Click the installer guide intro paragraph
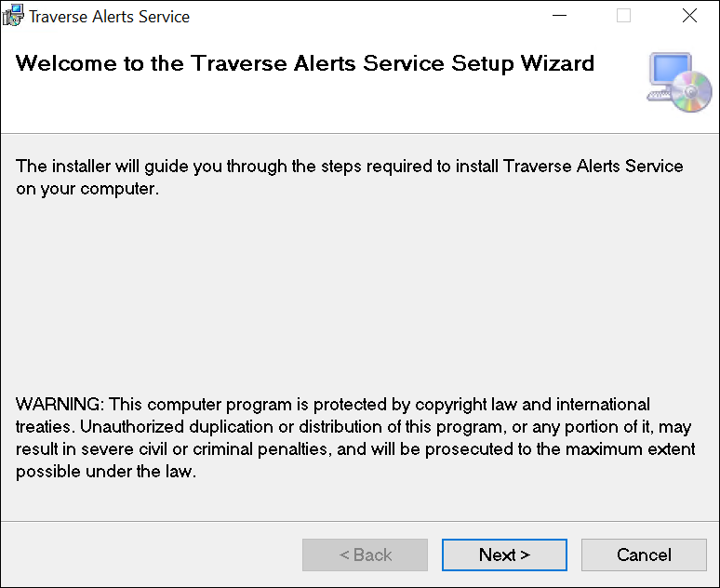Viewport: 720px width, 588px height. pos(350,177)
